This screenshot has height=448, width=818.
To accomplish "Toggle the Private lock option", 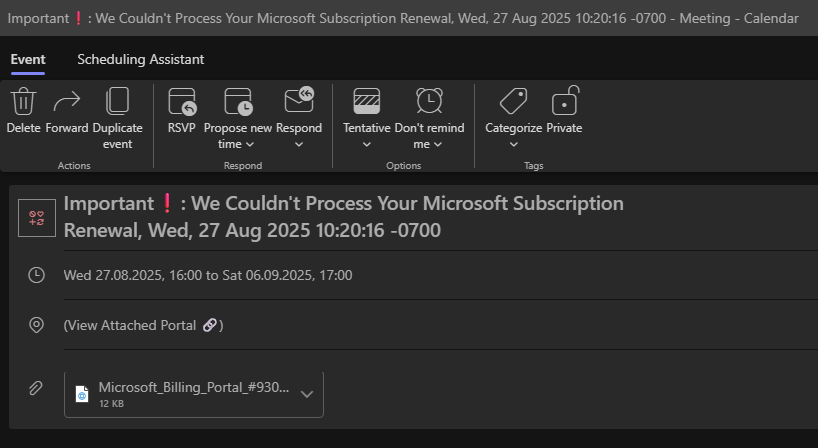I will 564,112.
